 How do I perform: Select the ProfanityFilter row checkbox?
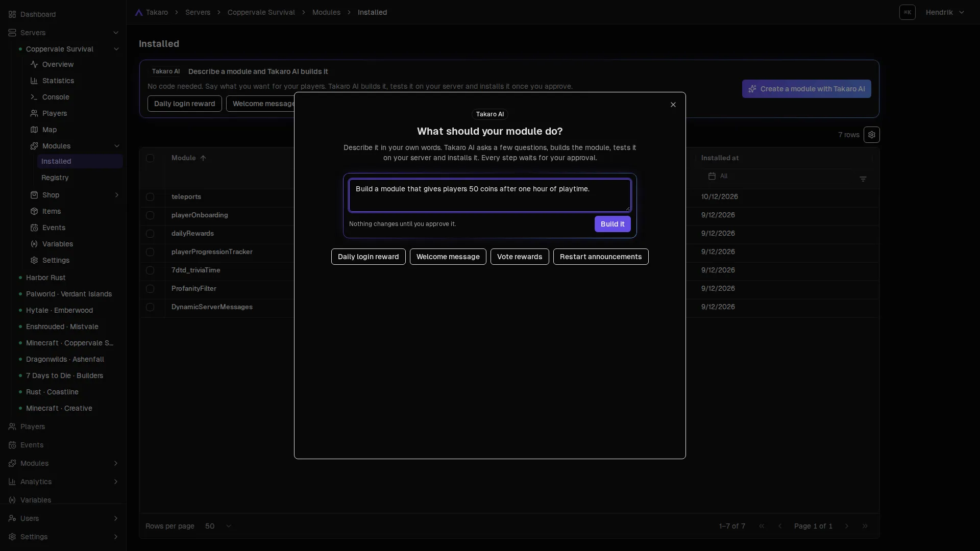point(150,289)
